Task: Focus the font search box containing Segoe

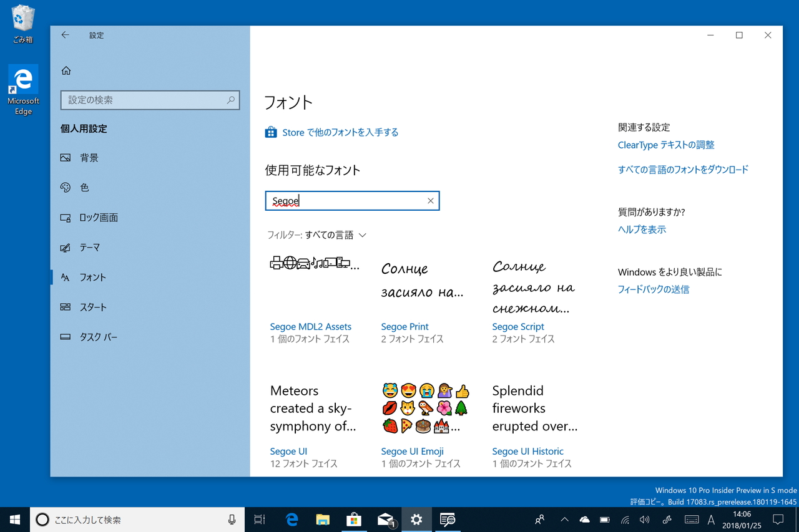Action: pyautogui.click(x=352, y=201)
